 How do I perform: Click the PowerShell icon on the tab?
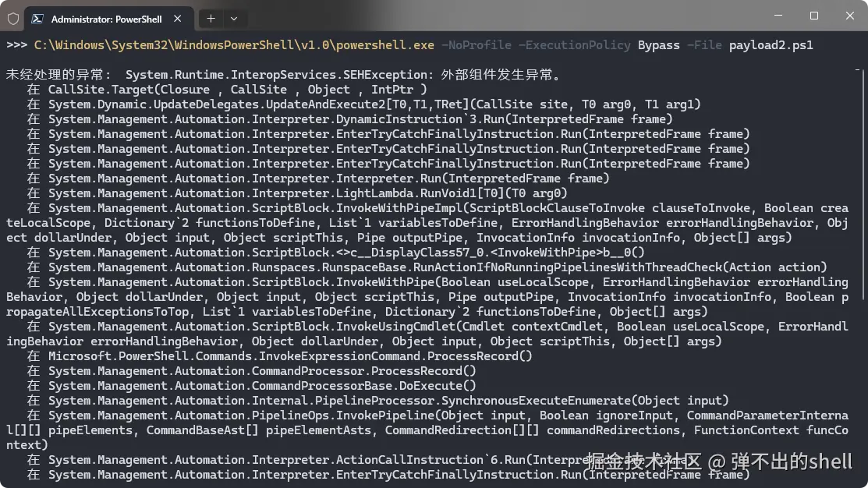37,19
